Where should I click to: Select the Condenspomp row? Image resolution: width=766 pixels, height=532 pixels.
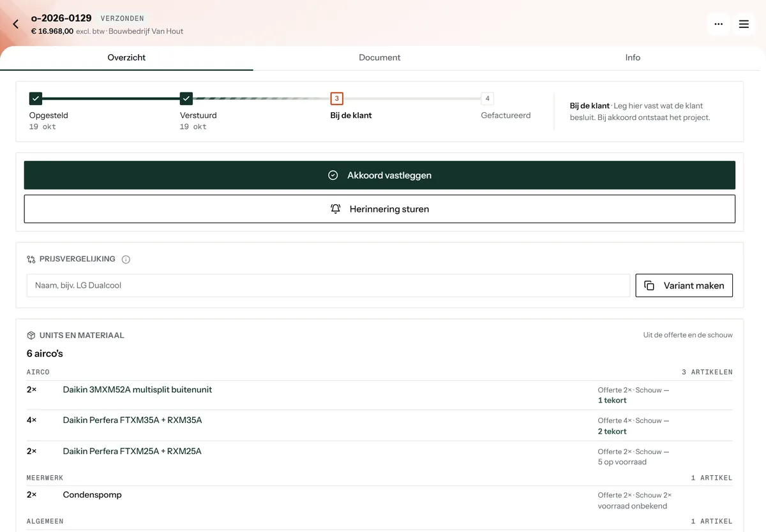tap(380, 501)
